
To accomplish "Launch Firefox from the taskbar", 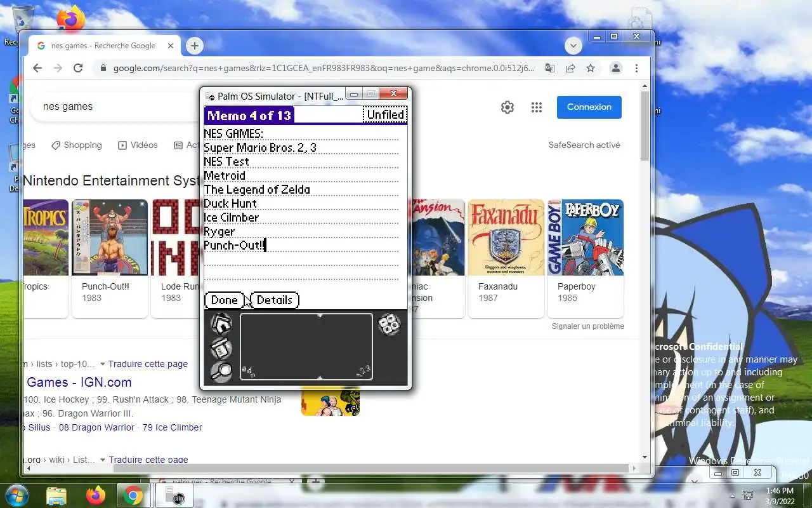I will coord(96,495).
